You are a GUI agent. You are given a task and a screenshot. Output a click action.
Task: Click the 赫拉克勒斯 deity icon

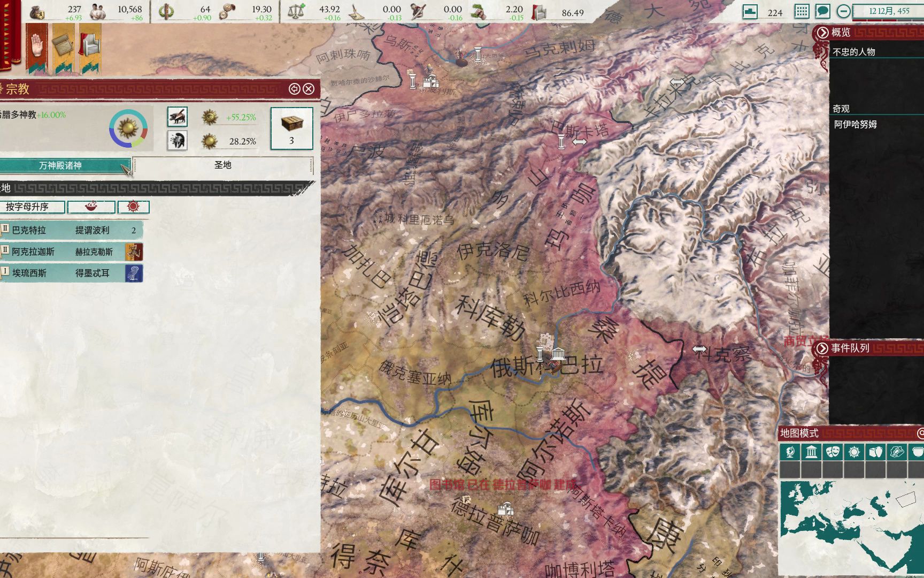[x=134, y=252]
